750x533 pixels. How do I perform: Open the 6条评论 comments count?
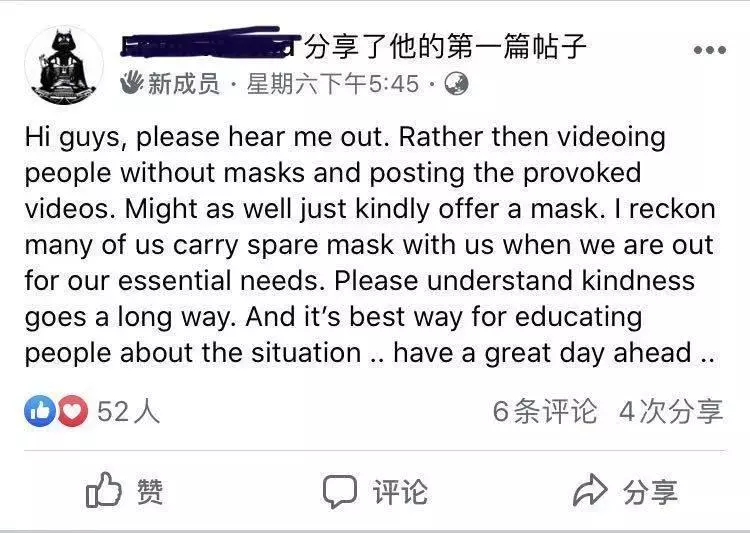point(545,411)
